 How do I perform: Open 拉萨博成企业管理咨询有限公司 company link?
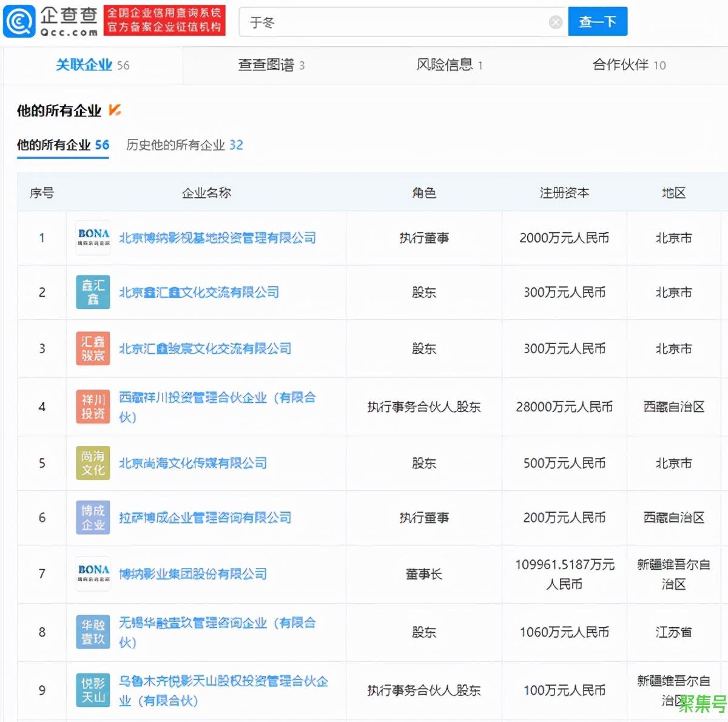(205, 518)
